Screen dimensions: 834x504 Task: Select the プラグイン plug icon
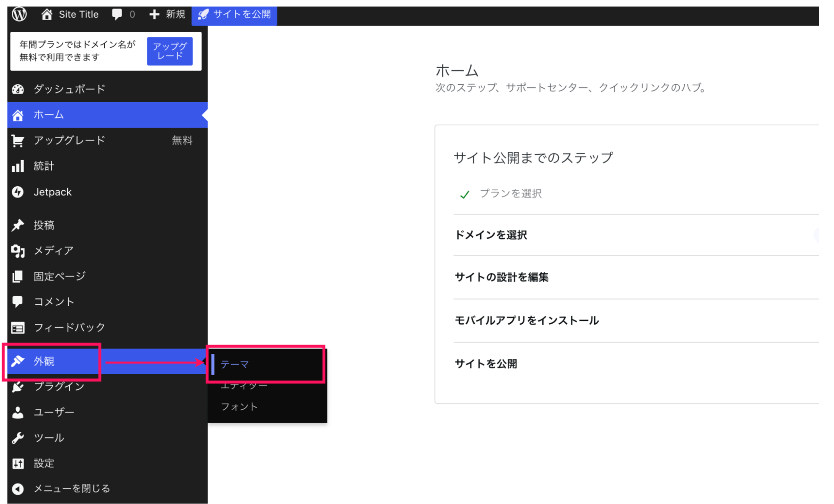tap(18, 386)
